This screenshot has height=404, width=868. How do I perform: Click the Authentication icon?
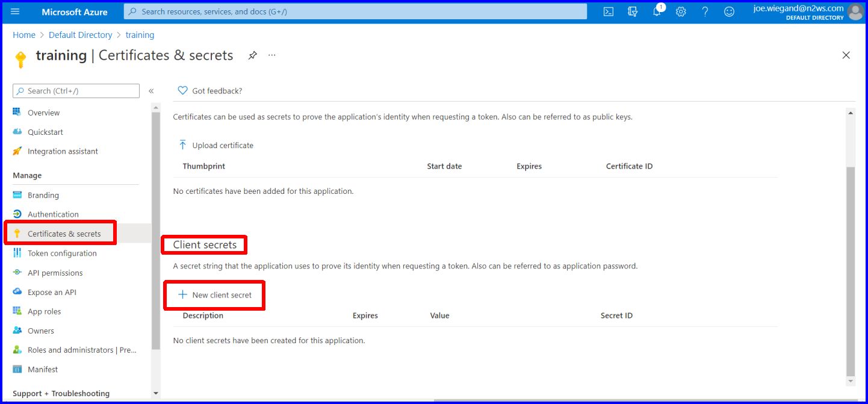click(17, 214)
